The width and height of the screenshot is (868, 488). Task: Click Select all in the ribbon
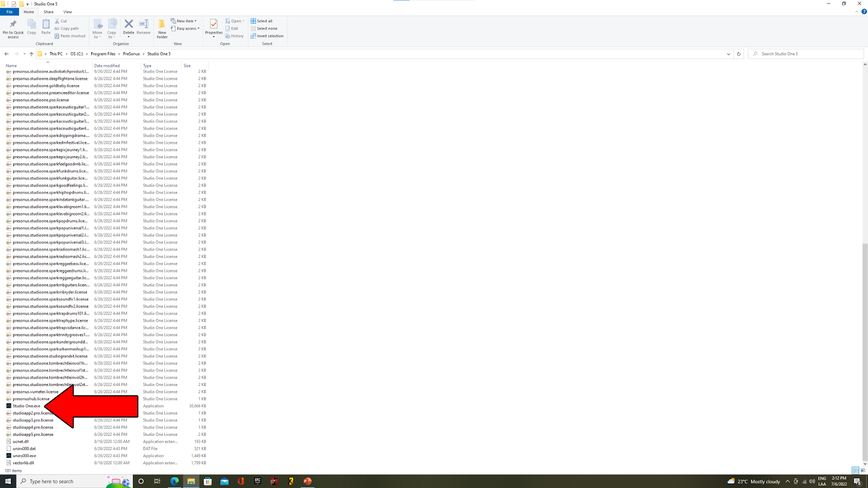(261, 21)
